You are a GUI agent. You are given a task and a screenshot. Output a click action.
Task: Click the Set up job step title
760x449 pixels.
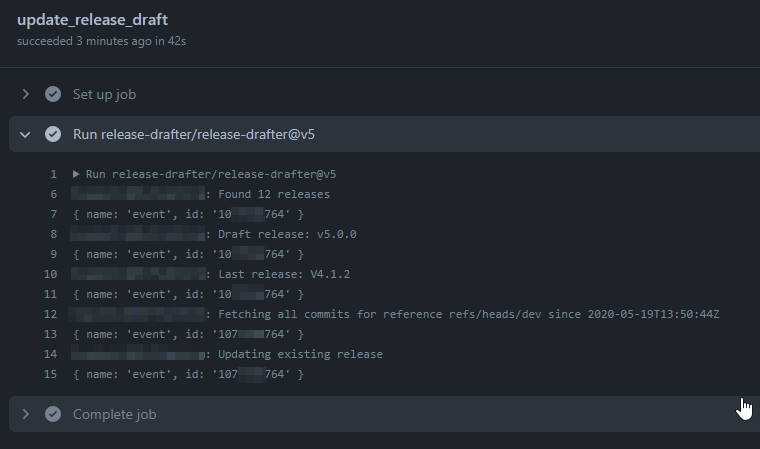pos(104,94)
